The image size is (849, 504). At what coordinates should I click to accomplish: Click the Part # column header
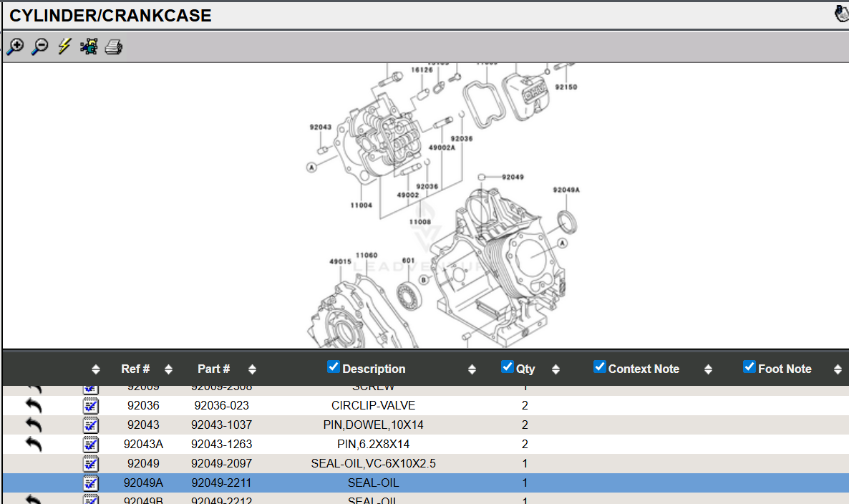213,369
